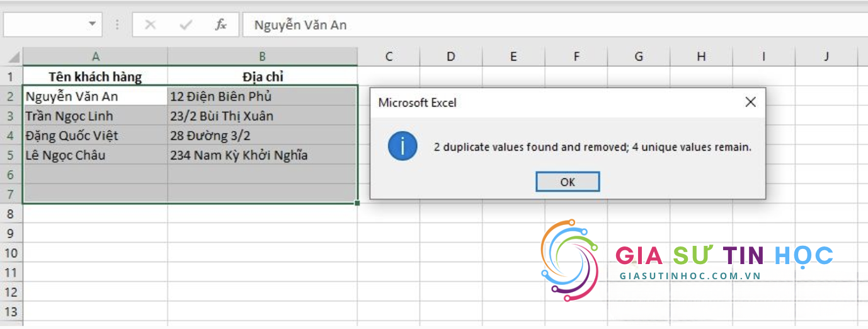Select row 2 header
The image size is (868, 329).
11,96
